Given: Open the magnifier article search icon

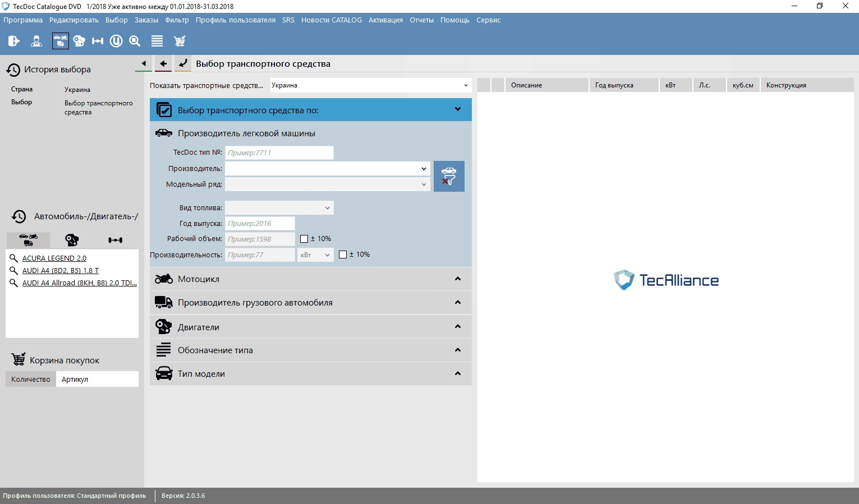Looking at the screenshot, I should pyautogui.click(x=135, y=41).
